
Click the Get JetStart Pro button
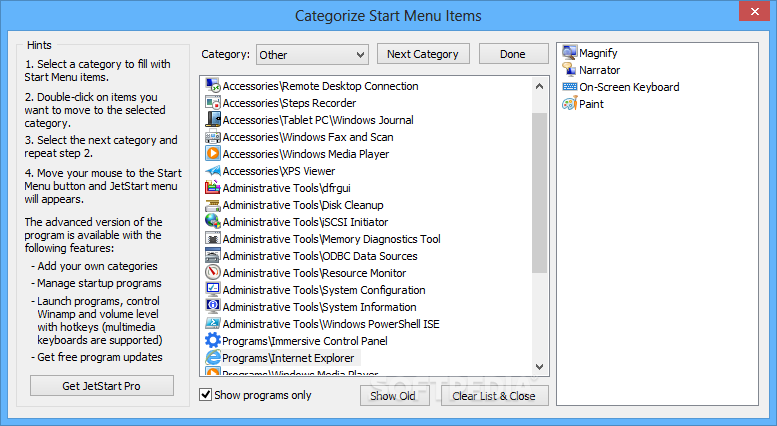[102, 386]
